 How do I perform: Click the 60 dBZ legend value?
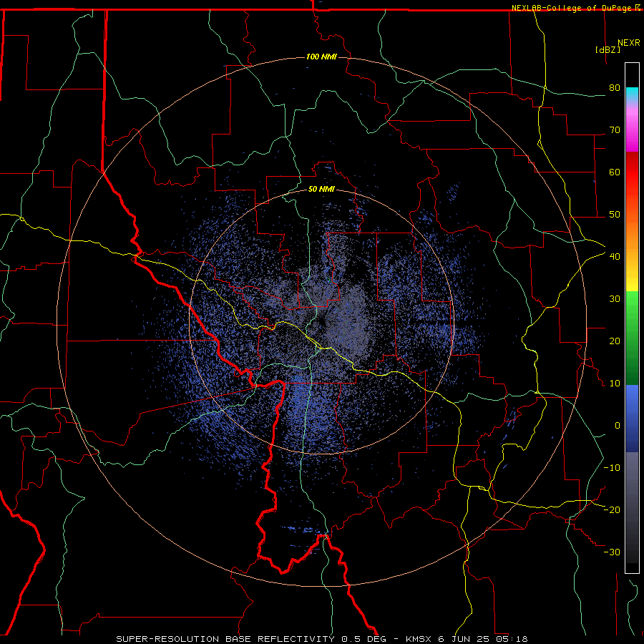[615, 172]
